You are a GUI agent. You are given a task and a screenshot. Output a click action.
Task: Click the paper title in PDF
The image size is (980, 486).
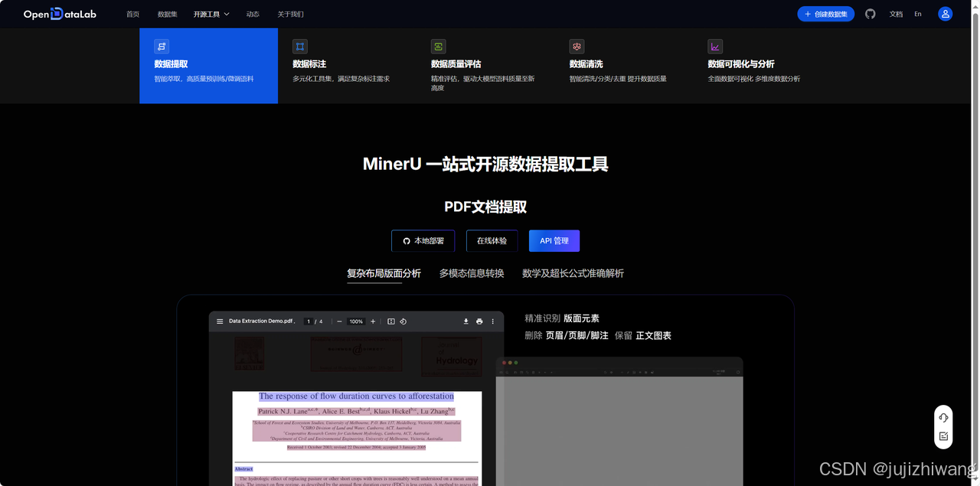pyautogui.click(x=357, y=396)
